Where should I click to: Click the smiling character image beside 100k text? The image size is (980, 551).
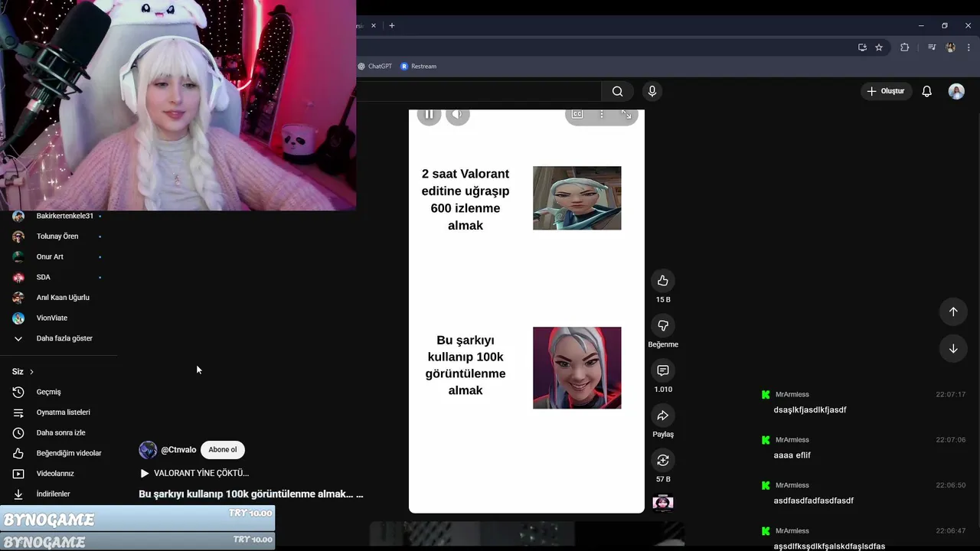pos(577,368)
